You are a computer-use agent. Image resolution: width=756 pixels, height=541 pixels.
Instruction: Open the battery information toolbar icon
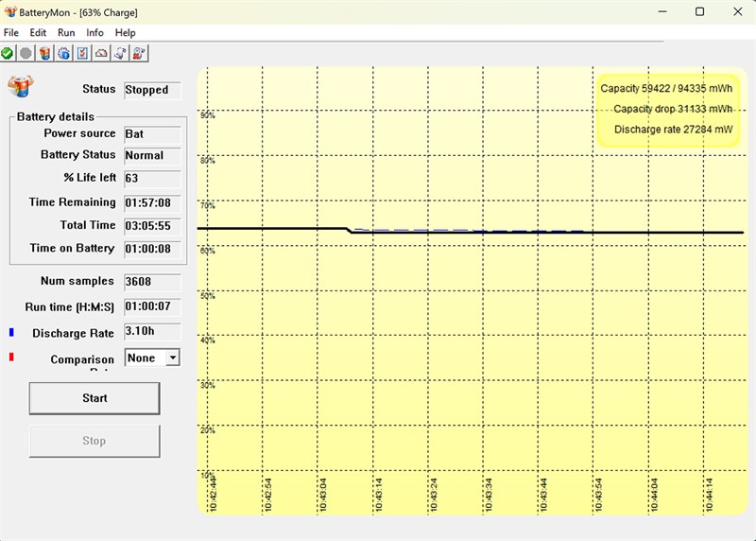tap(44, 53)
